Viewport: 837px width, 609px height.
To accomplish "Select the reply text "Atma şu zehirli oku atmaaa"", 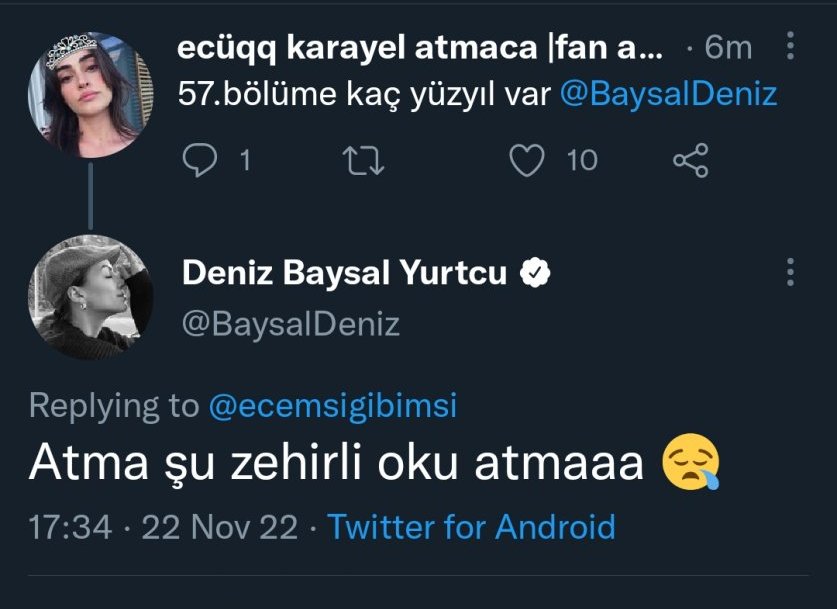I will click(x=336, y=464).
